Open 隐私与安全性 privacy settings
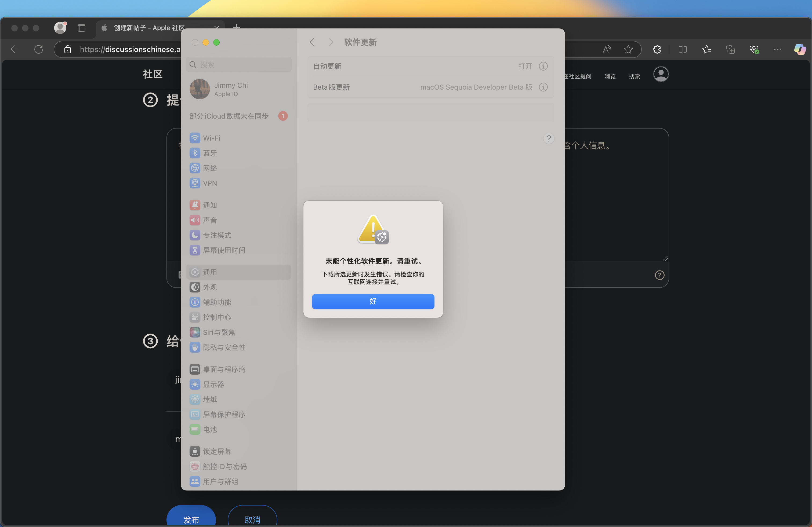Image resolution: width=812 pixels, height=527 pixels. (224, 347)
